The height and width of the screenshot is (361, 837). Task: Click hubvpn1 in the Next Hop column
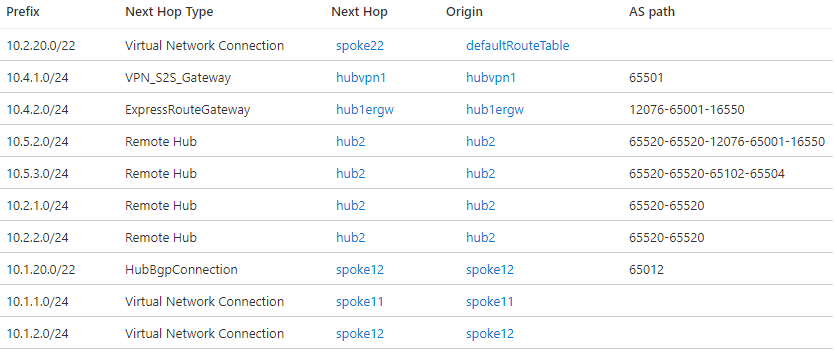(x=361, y=78)
